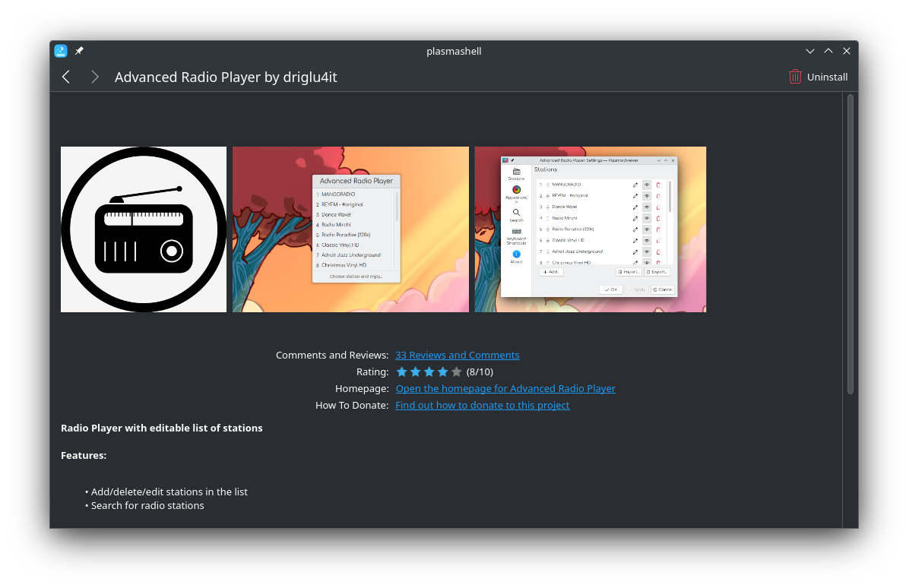The width and height of the screenshot is (909, 588).
Task: Click the Uninstall button
Action: click(x=818, y=77)
